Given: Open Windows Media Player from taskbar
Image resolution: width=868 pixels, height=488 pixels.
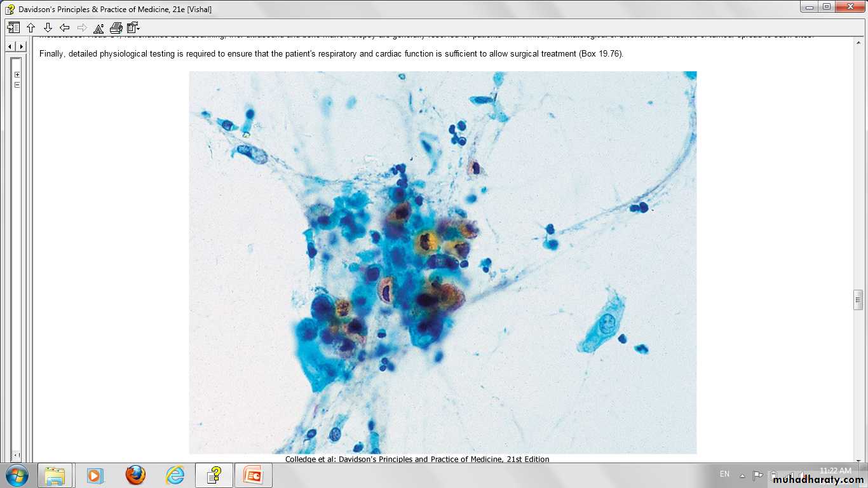Looking at the screenshot, I should (95, 475).
